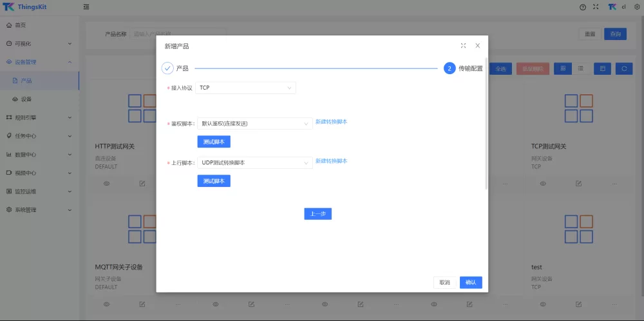The image size is (644, 321).
Task: Click the column settings icon button
Action: coord(603,68)
